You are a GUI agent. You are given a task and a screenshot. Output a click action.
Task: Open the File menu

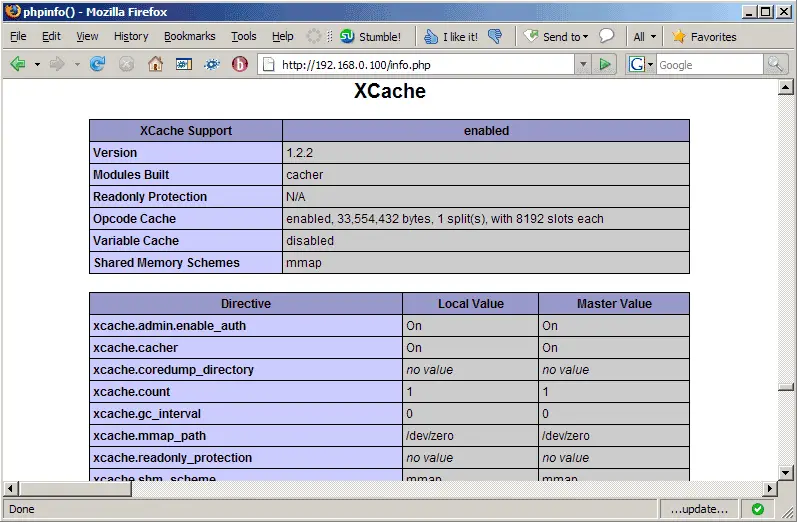18,36
